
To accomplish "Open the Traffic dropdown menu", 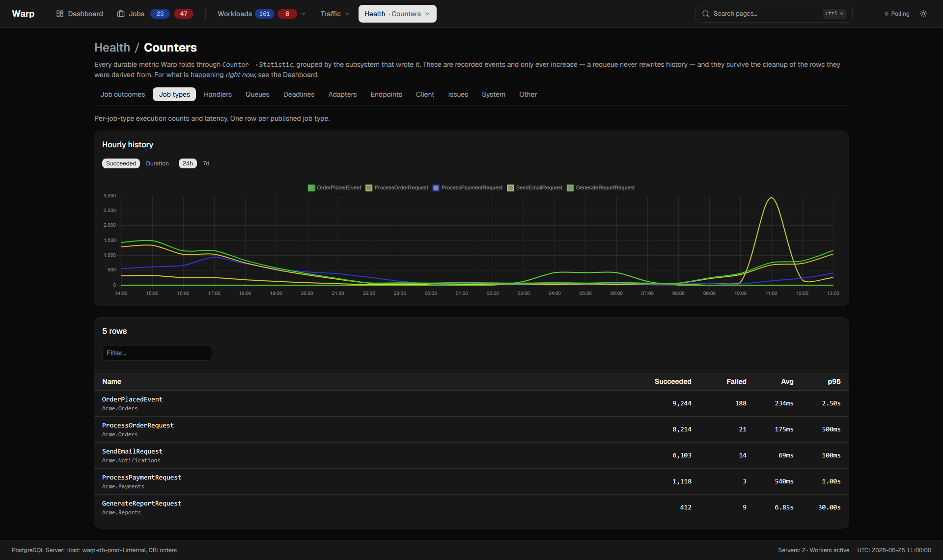I will [335, 14].
